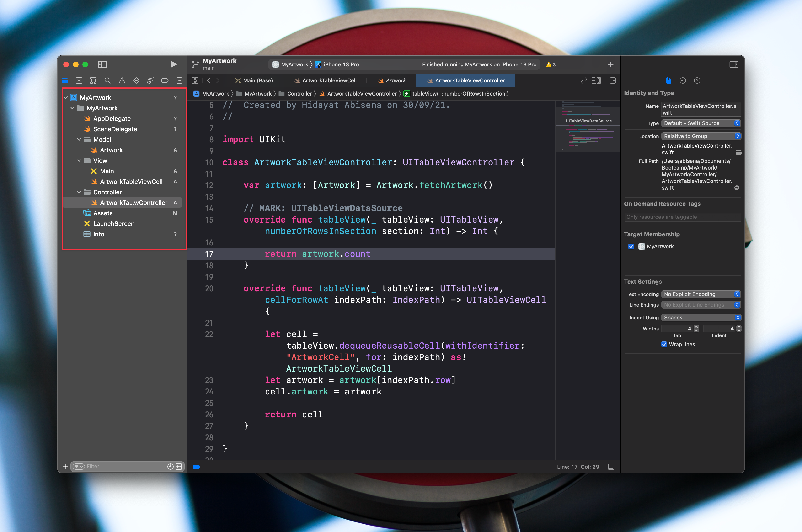Toggle the inspector sidebar visibility
This screenshot has height=532, width=802.
click(x=734, y=64)
